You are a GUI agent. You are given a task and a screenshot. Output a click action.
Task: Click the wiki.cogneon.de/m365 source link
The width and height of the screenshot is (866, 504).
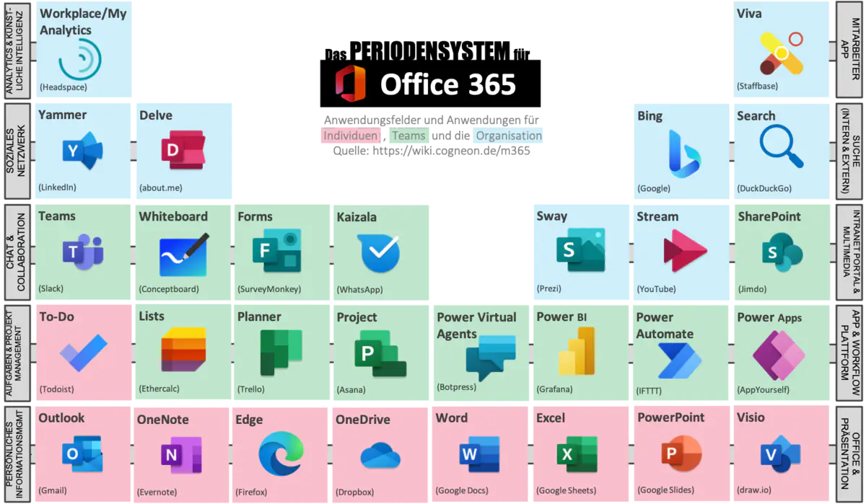coord(452,151)
